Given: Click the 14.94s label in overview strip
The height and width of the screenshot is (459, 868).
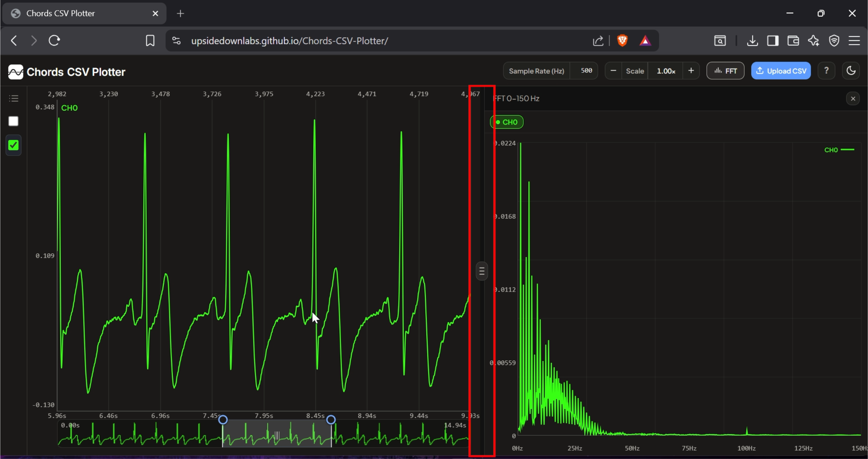Looking at the screenshot, I should click(x=455, y=425).
